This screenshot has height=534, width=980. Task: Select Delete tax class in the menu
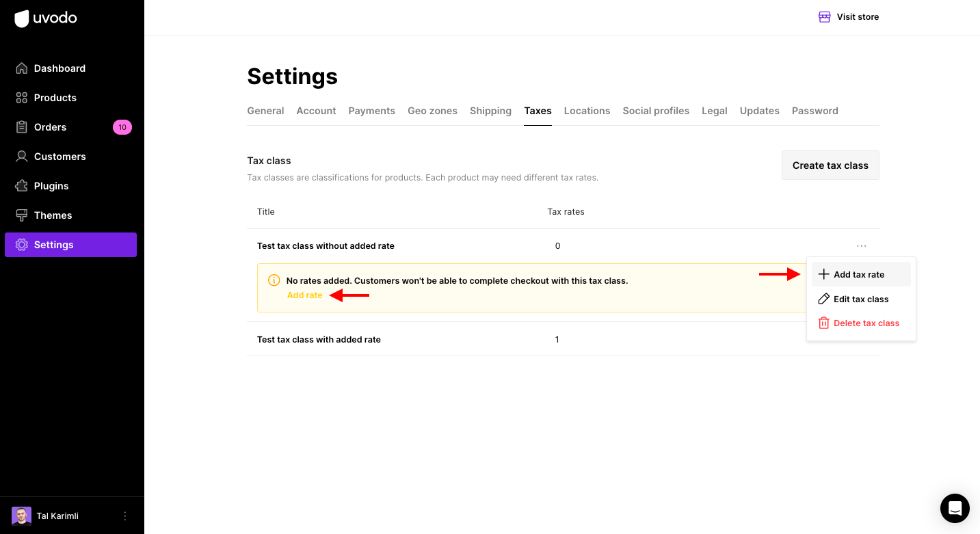pos(866,323)
